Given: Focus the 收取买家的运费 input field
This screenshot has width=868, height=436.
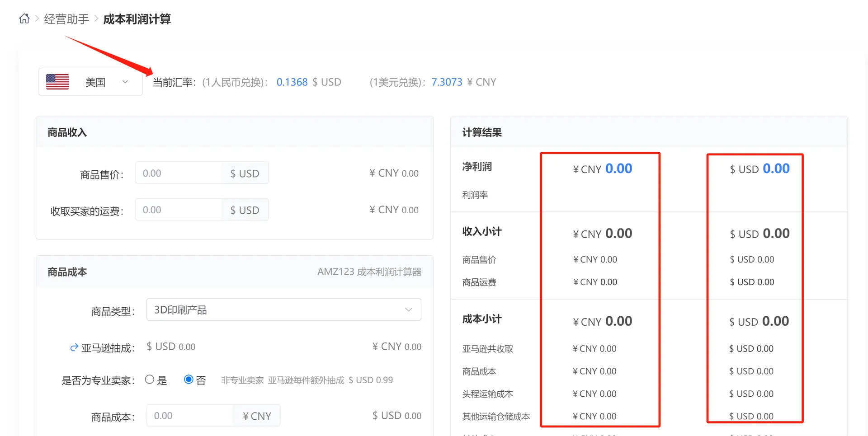Looking at the screenshot, I should pyautogui.click(x=178, y=210).
